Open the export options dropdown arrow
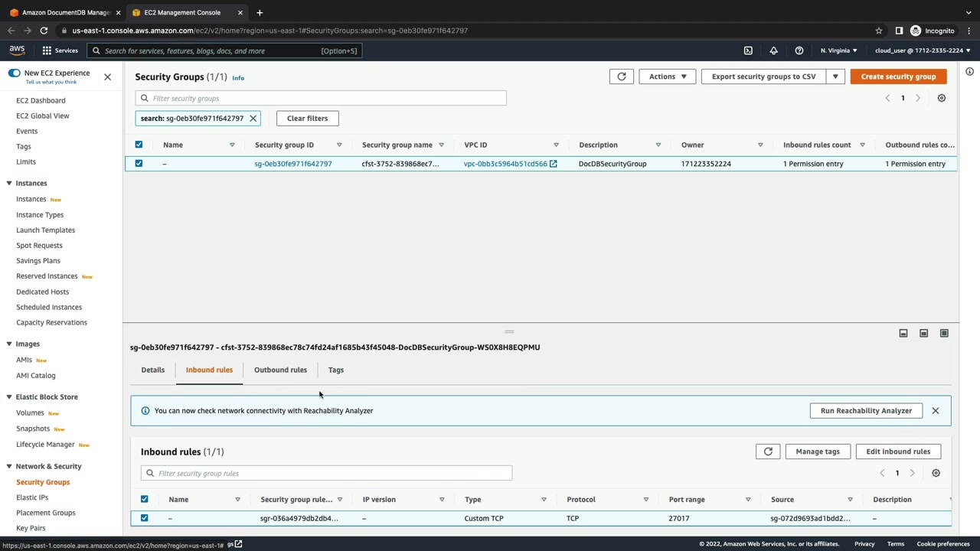Screen dimensions: 980x551 [x=835, y=77]
